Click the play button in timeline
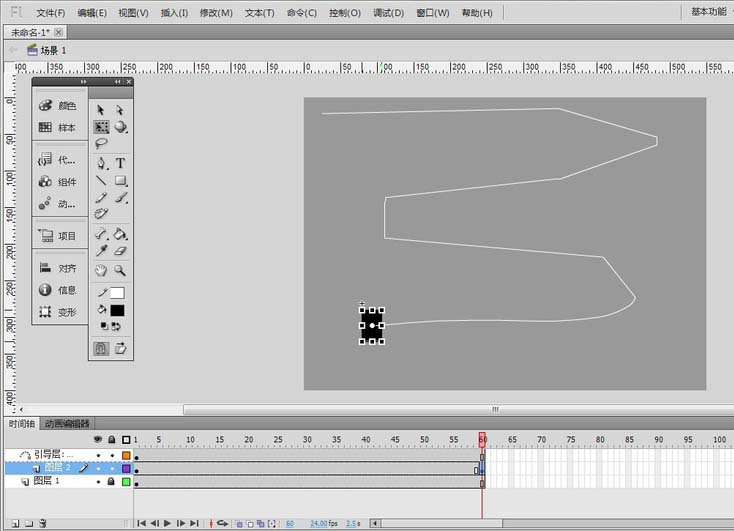The image size is (734, 531). [168, 524]
